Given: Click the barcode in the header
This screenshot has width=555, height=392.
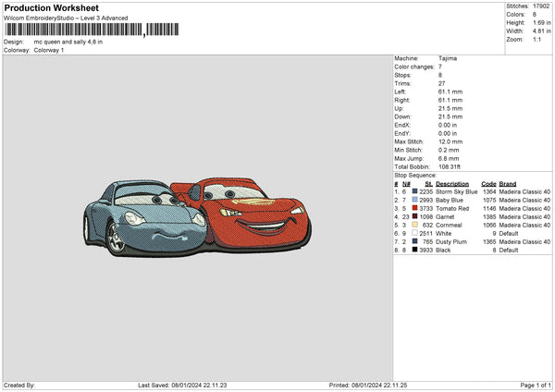Looking at the screenshot, I should (92, 30).
